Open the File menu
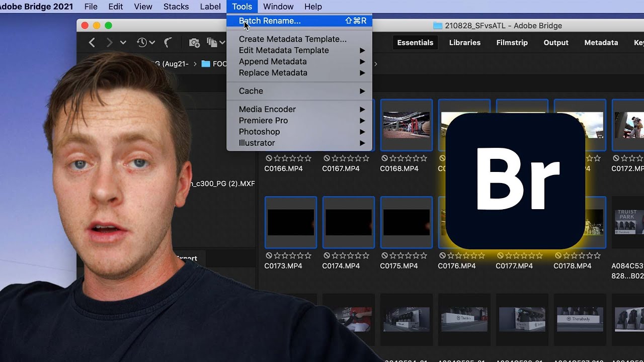 tap(91, 7)
